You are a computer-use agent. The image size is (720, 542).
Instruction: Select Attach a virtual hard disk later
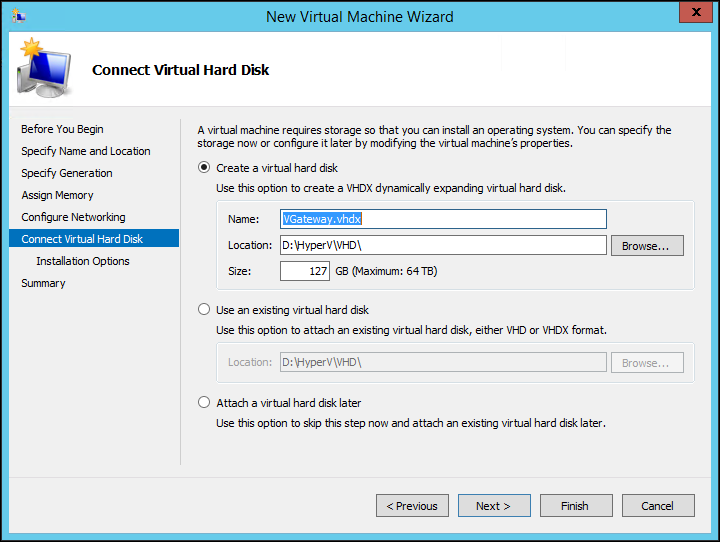click(x=205, y=403)
